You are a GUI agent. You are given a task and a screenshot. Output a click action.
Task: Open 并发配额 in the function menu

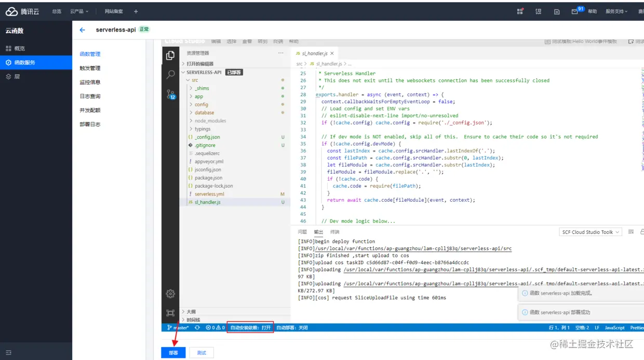[x=90, y=110]
